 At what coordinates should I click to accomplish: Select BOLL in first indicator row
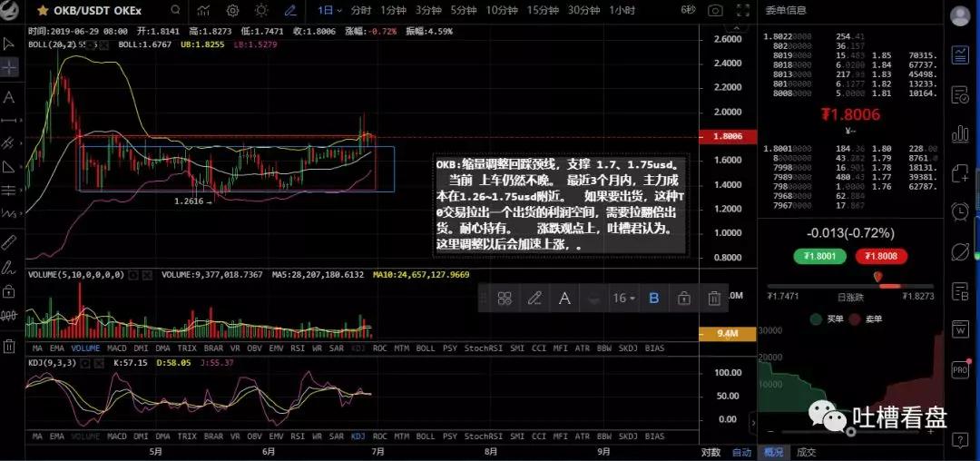pos(425,348)
